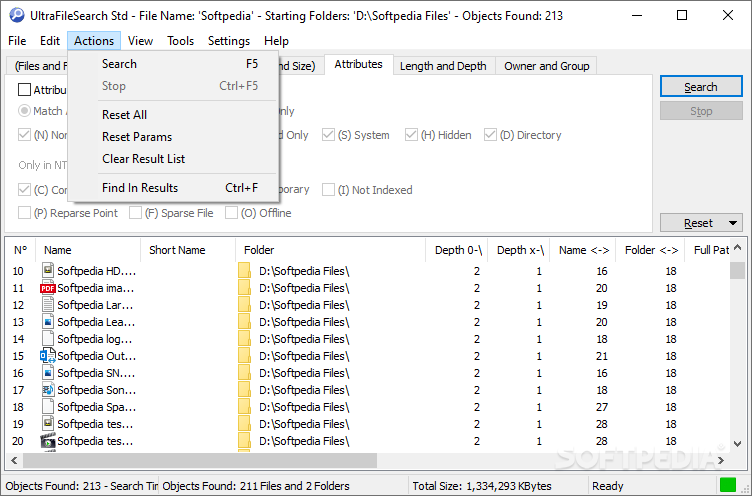The height and width of the screenshot is (496, 752).
Task: Toggle the (N) Normal attribute checkbox
Action: (24, 135)
